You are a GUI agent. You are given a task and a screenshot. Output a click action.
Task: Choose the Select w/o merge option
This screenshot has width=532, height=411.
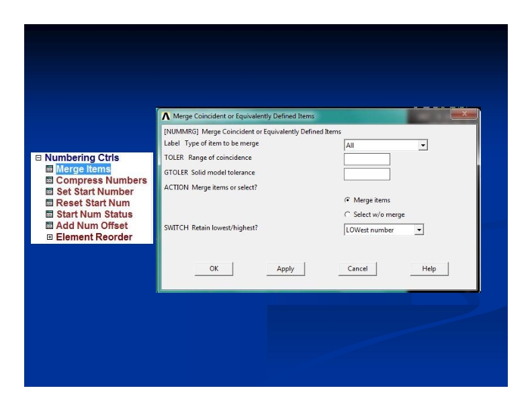pos(347,215)
